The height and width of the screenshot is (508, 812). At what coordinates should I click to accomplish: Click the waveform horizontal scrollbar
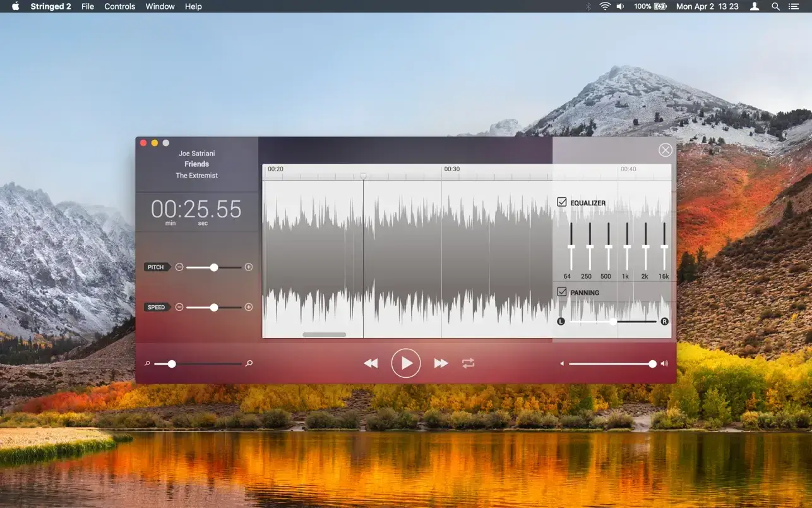pos(324,334)
